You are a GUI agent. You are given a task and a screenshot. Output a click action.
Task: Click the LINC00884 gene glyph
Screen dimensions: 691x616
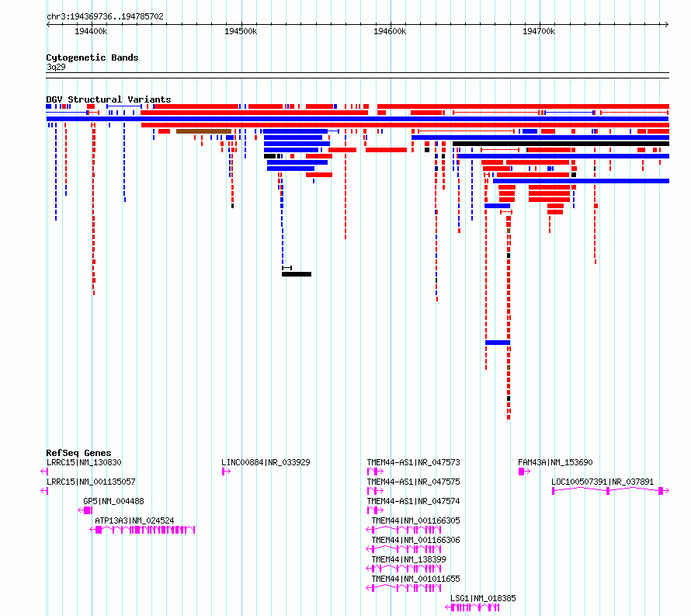226,472
